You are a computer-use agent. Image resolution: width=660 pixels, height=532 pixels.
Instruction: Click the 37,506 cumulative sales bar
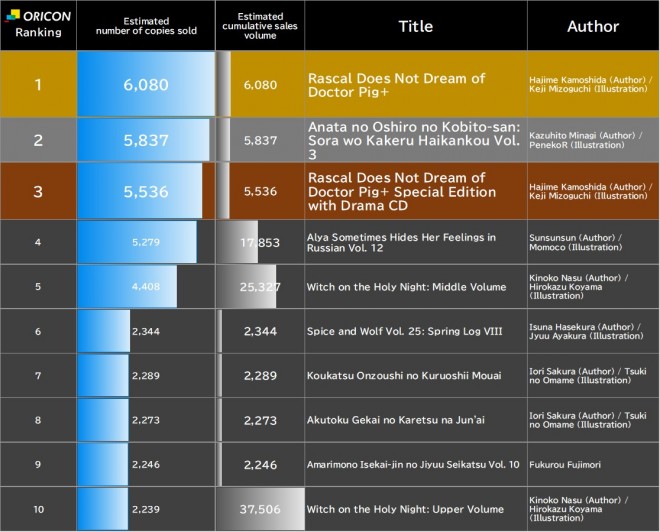tap(260, 509)
